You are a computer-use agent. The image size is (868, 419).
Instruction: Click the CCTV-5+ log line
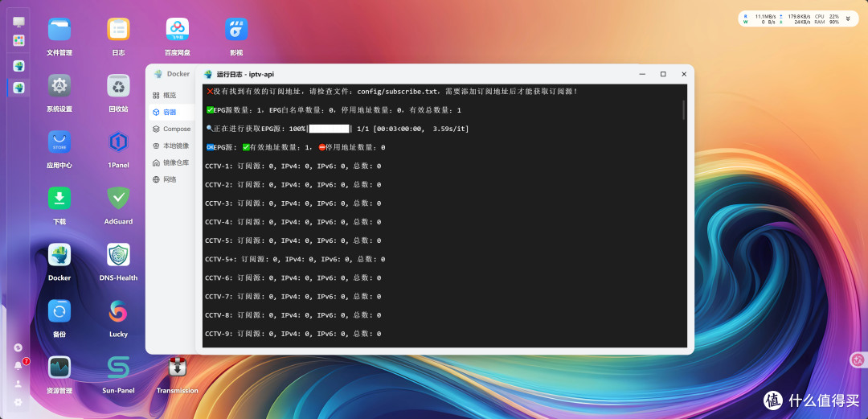tap(295, 259)
